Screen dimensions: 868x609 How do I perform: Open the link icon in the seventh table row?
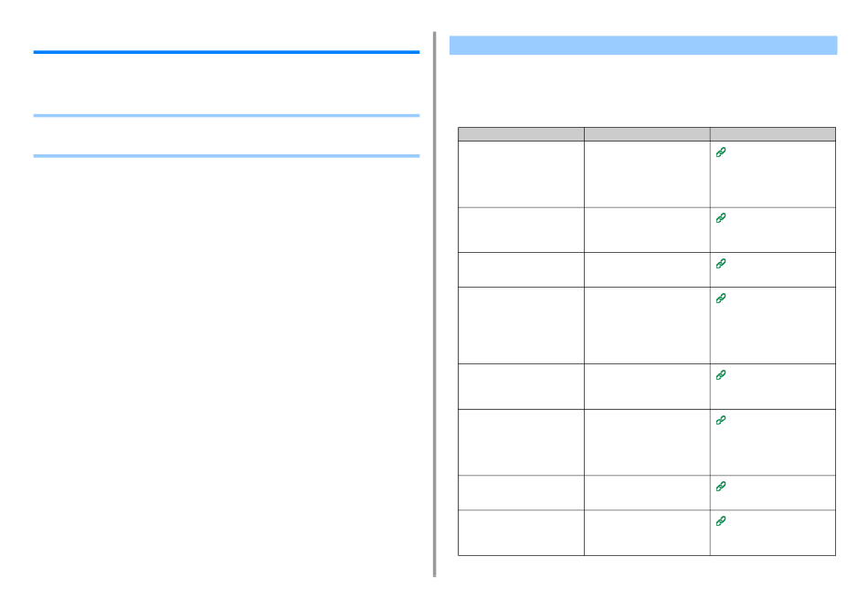click(721, 487)
